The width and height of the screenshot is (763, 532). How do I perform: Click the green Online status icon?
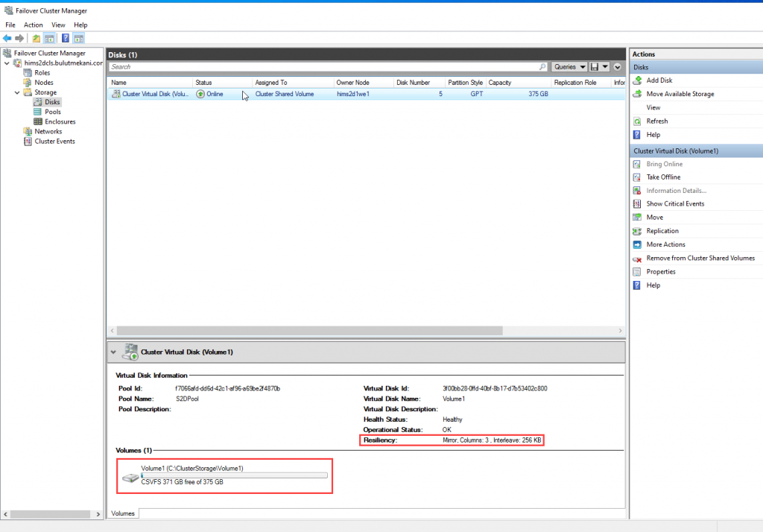(200, 94)
